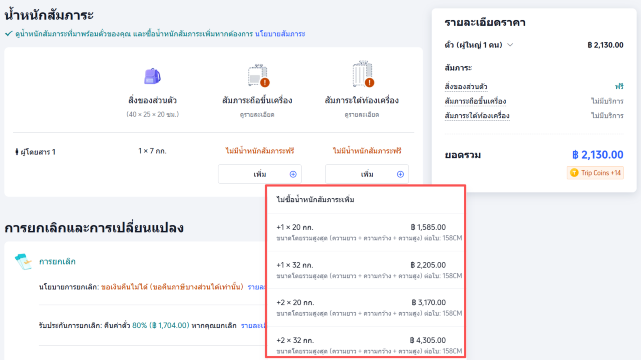
Task: Click the Trip Coins coin icon
Action: coord(574,173)
